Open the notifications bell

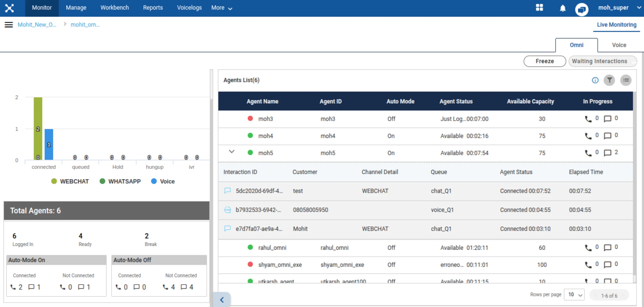tap(563, 8)
